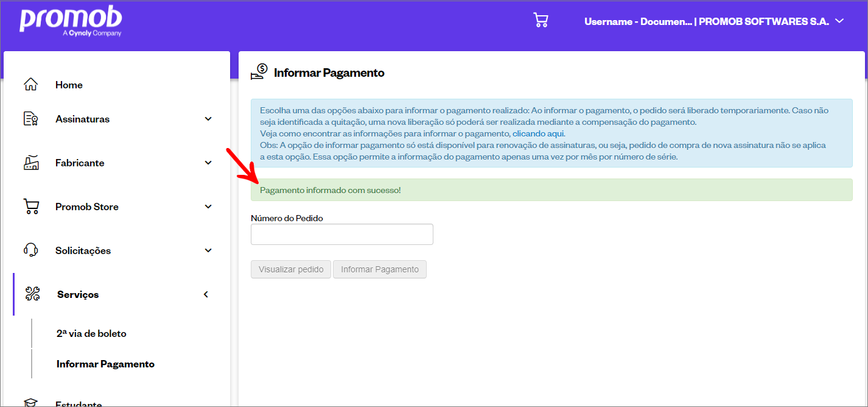The width and height of the screenshot is (868, 407).
Task: Click the Serviços tools icon
Action: (32, 294)
